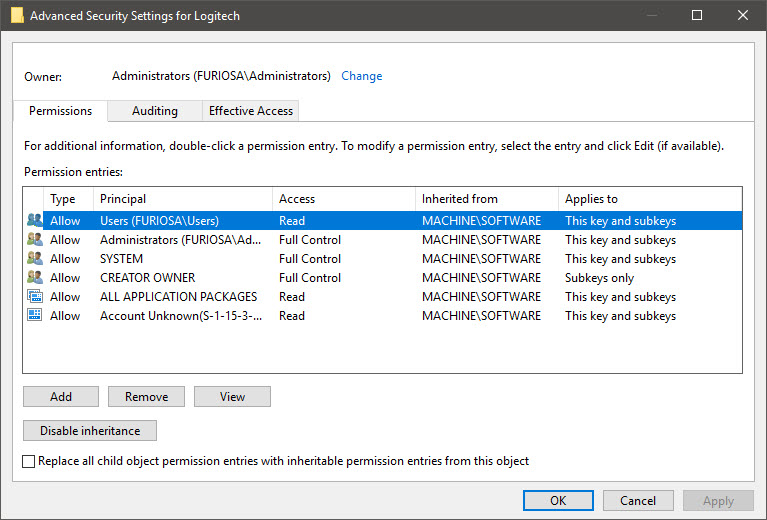The height and width of the screenshot is (520, 767).
Task: Select the Administrators (FURIOSA\Ad... principal
Action: pos(180,240)
